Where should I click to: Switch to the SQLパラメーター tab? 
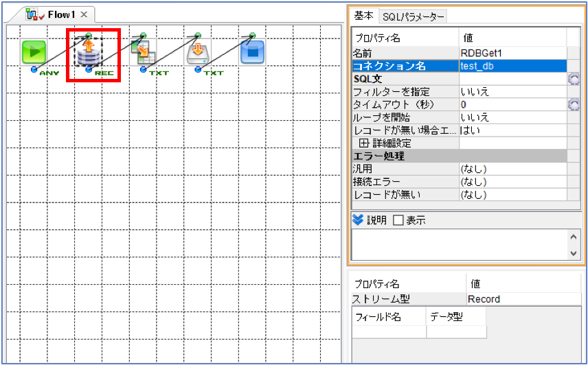pyautogui.click(x=414, y=17)
